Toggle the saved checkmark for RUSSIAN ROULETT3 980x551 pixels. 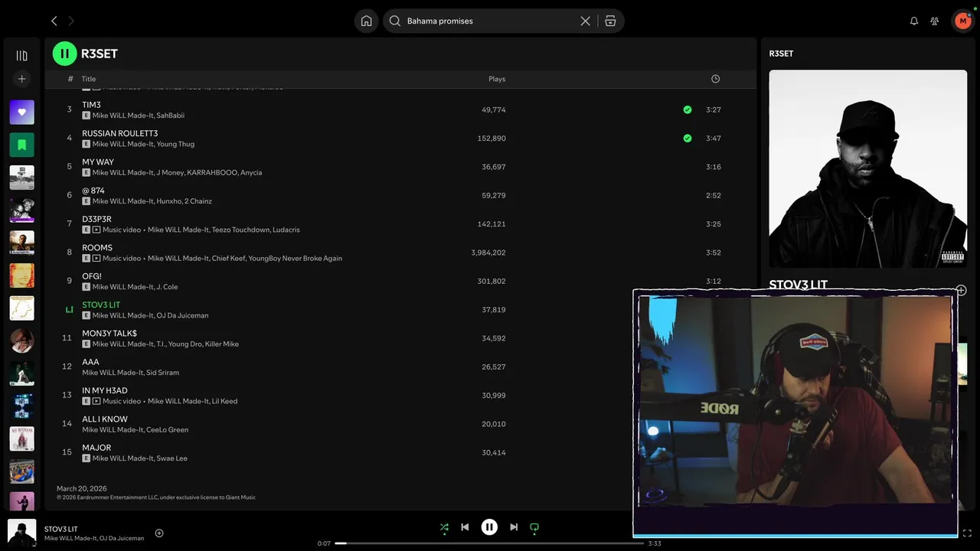coord(688,139)
